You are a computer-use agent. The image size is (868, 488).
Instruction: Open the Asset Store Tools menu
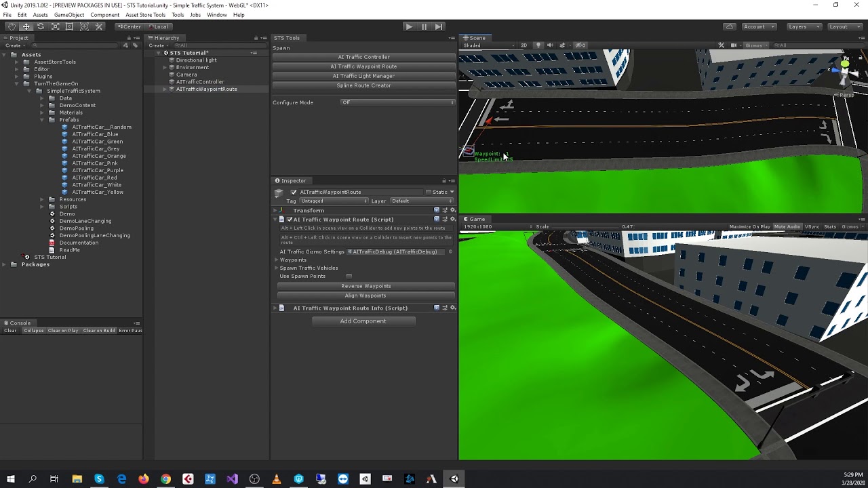pos(145,15)
